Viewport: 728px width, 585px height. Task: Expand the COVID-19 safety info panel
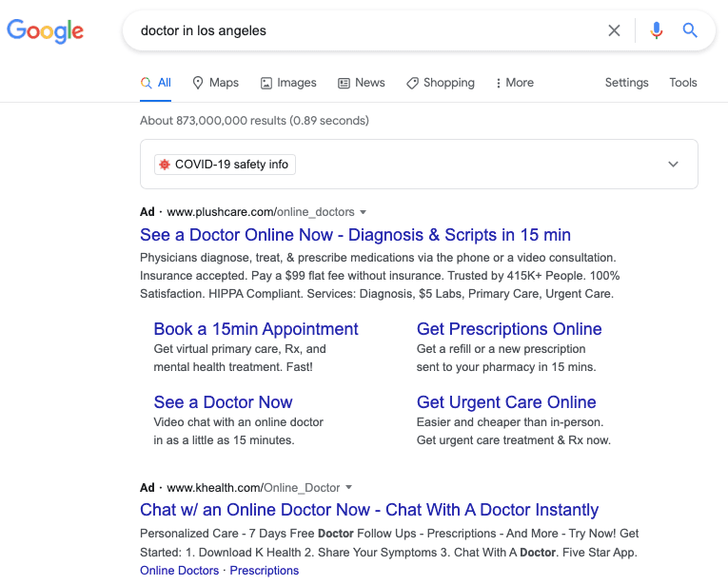pyautogui.click(x=673, y=165)
